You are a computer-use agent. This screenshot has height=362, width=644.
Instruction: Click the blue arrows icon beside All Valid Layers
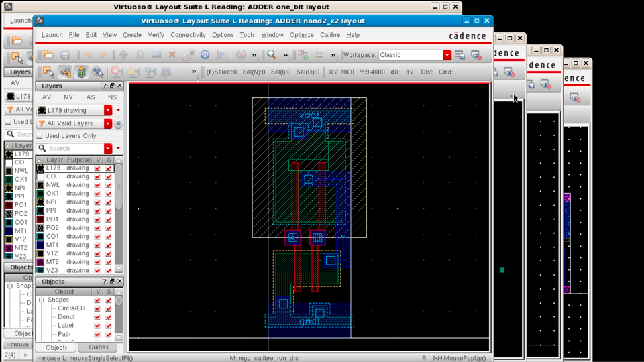(x=118, y=123)
